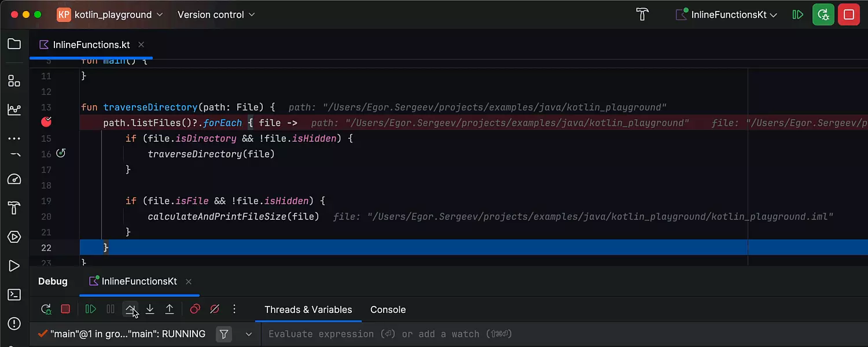Screen dimensions: 868x347
Task: Click the Step Out upload-arrow icon
Action: pyautogui.click(x=170, y=309)
